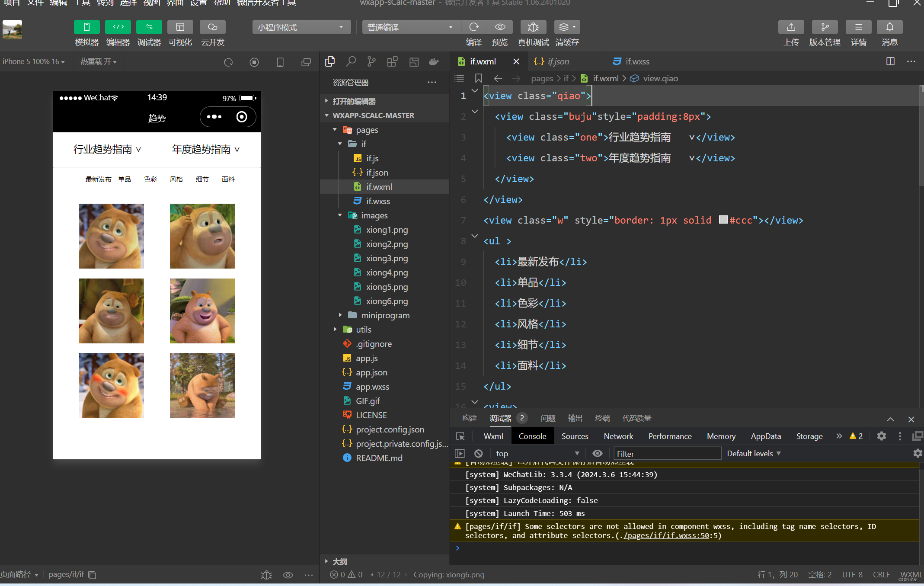Viewport: 924px width, 586px height.
Task: Toggle the debugger panel button
Action: click(149, 27)
